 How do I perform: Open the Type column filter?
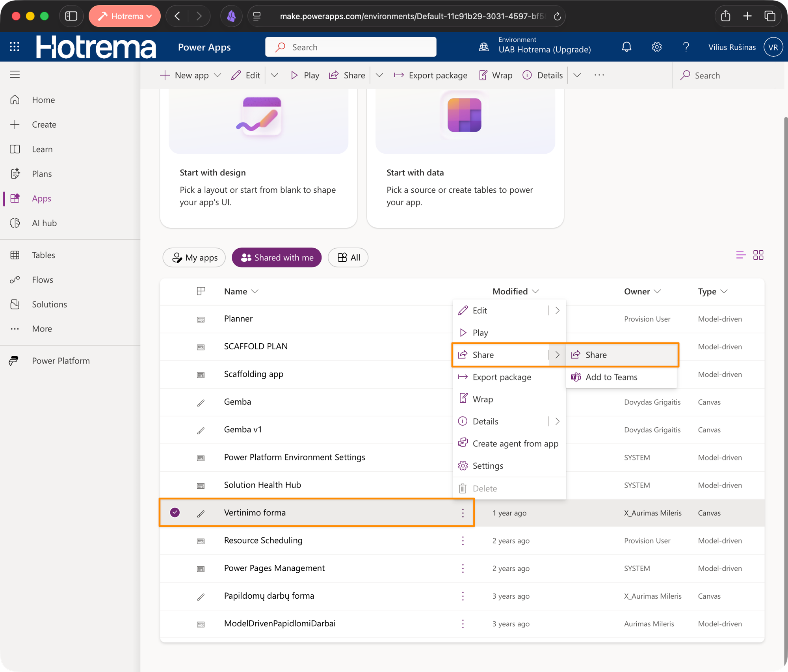[712, 291]
